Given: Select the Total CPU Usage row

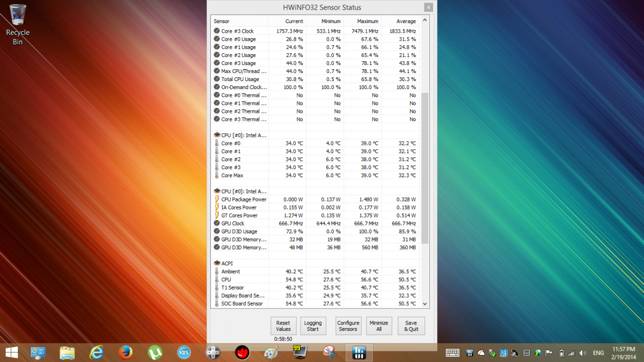Looking at the screenshot, I should tap(315, 79).
